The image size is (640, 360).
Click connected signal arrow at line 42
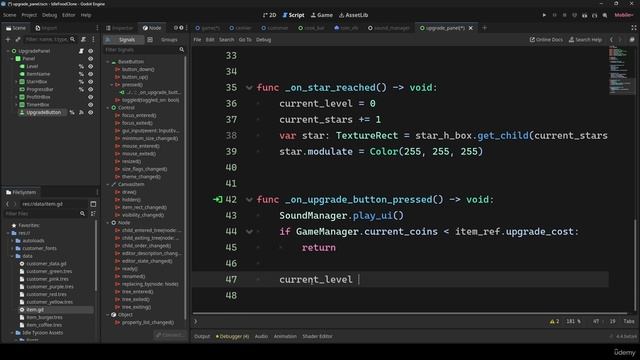click(218, 200)
